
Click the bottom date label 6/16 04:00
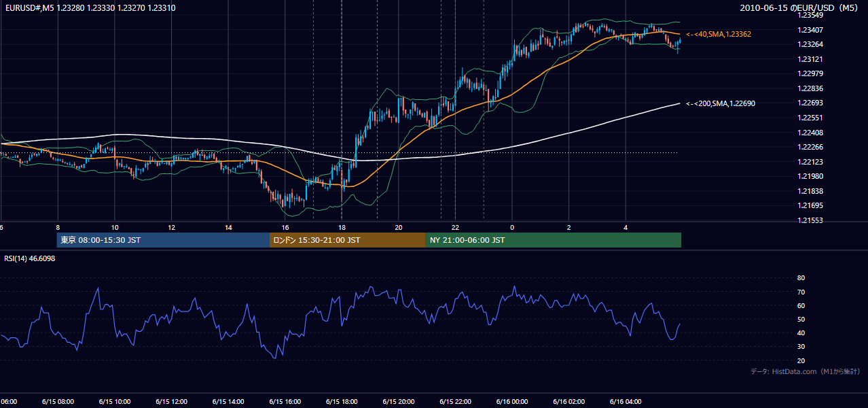click(626, 402)
